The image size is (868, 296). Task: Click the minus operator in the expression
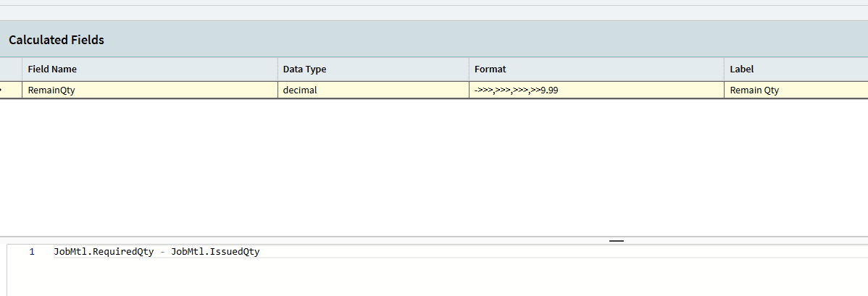pyautogui.click(x=162, y=252)
